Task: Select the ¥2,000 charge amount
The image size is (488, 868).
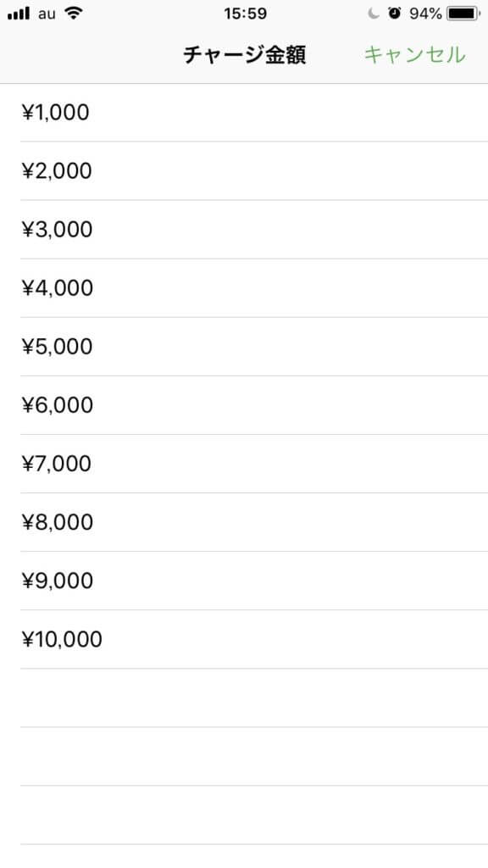Action: [x=244, y=170]
